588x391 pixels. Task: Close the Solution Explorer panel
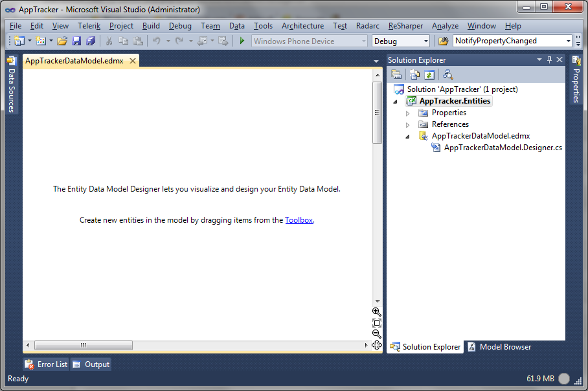[x=560, y=60]
